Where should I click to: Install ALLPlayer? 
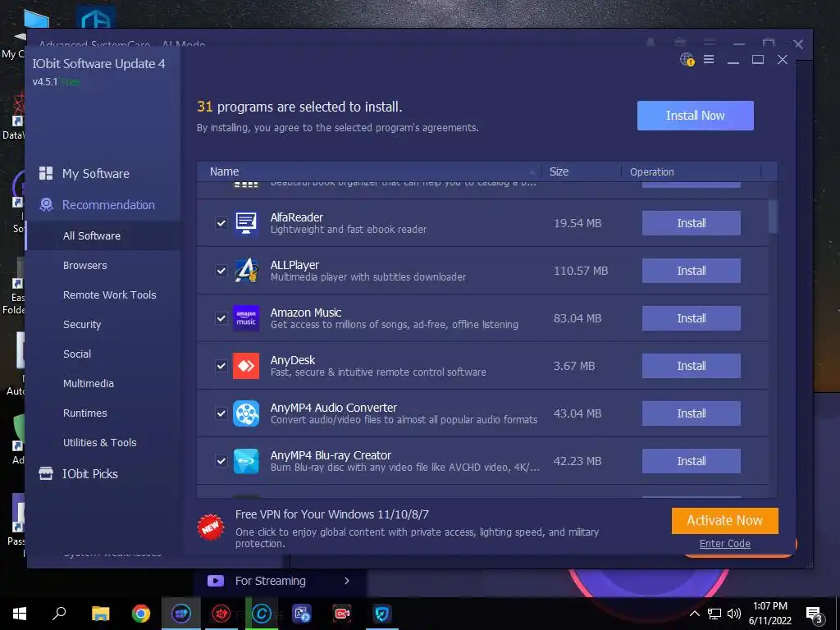[x=691, y=271]
